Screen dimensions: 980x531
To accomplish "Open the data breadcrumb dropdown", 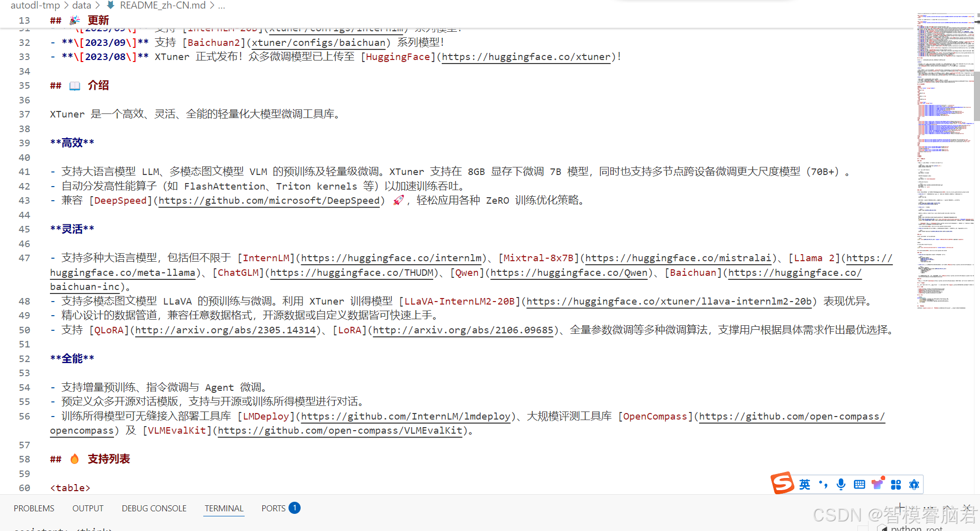I will click(x=81, y=6).
